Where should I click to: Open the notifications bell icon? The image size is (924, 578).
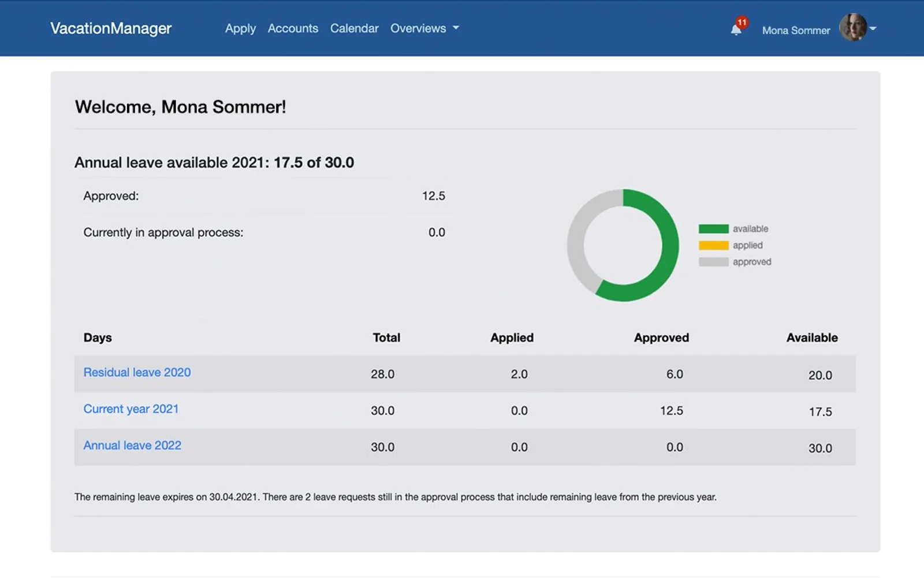[736, 29]
